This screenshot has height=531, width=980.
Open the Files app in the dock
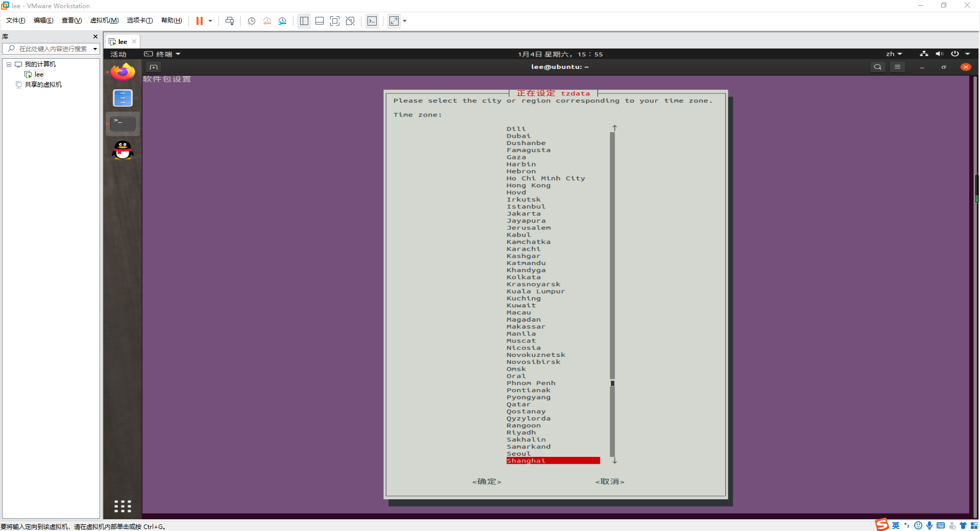tap(122, 98)
